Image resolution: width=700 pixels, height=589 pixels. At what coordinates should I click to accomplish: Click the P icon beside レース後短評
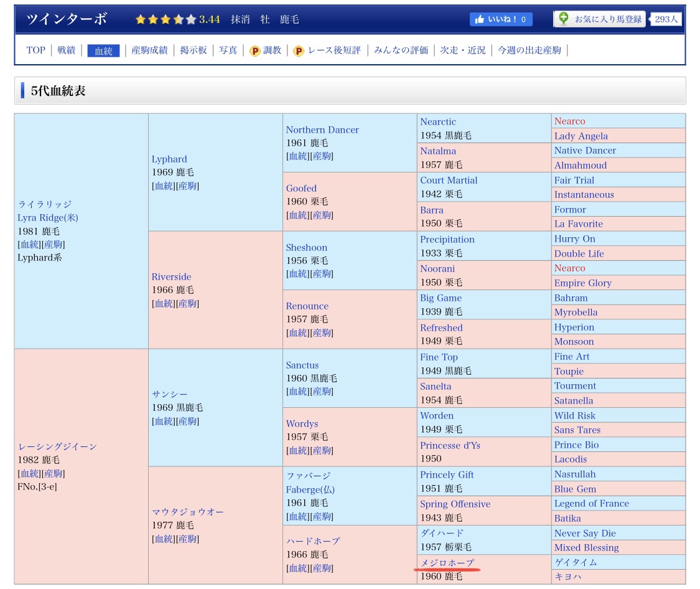click(x=298, y=51)
